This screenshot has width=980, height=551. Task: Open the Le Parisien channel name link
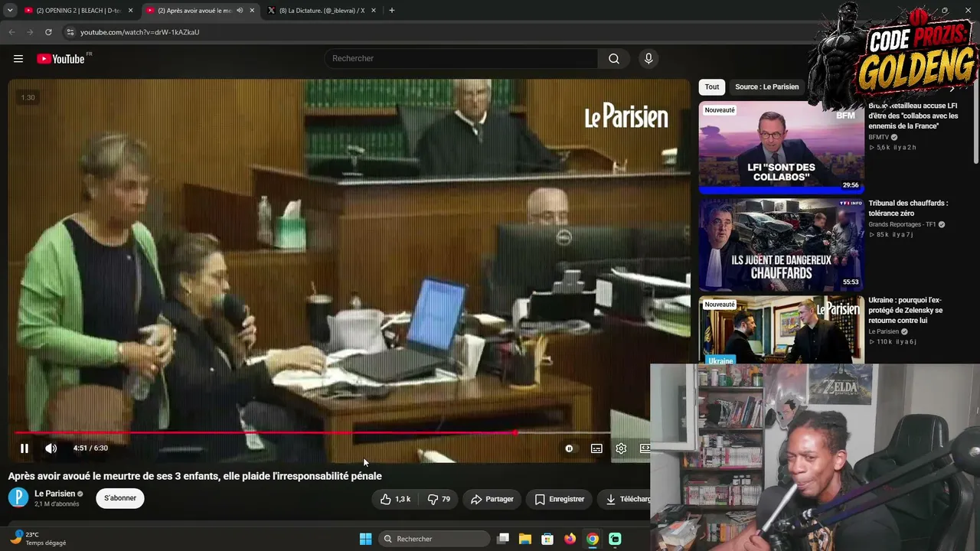[x=55, y=494]
